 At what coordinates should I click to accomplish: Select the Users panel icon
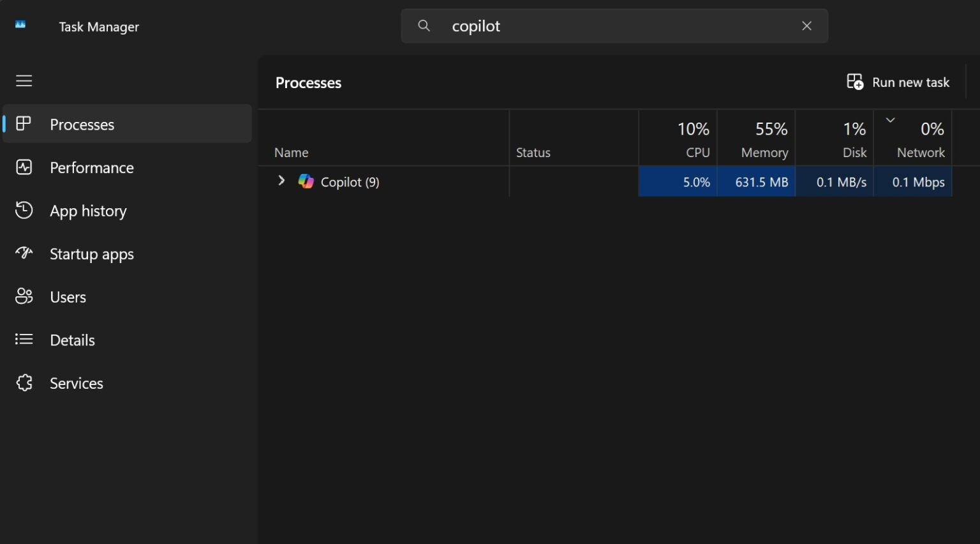[24, 296]
